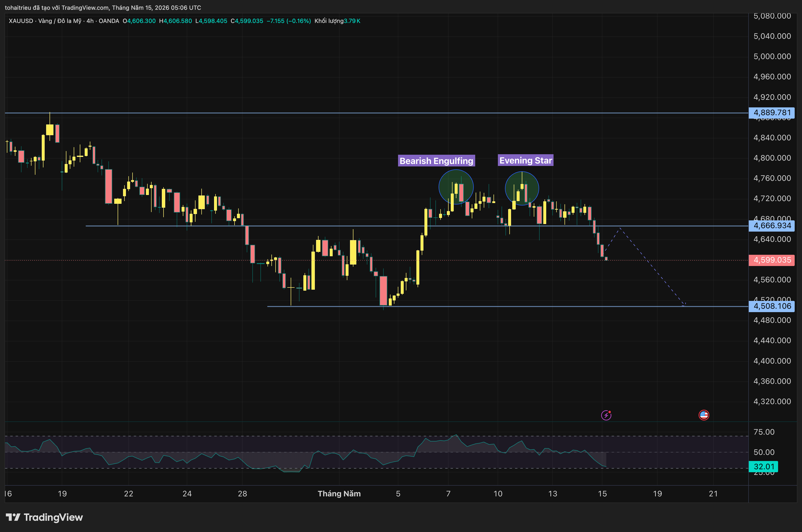Click date label 28 on time axis

(242, 494)
